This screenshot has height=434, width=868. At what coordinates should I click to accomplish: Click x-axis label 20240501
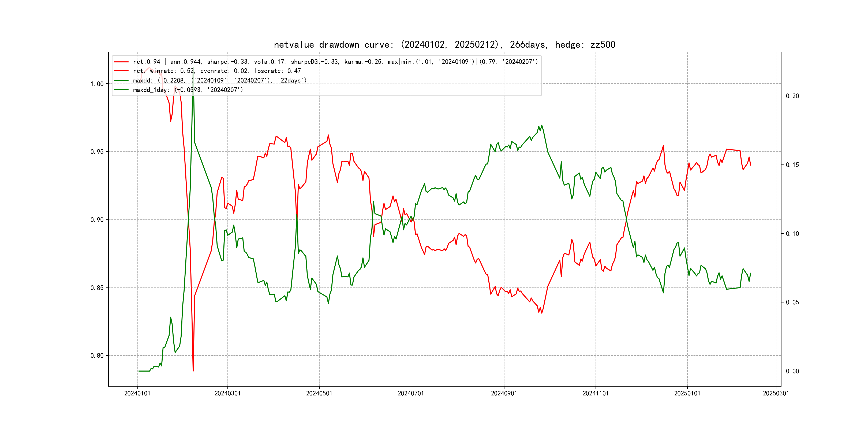(319, 393)
